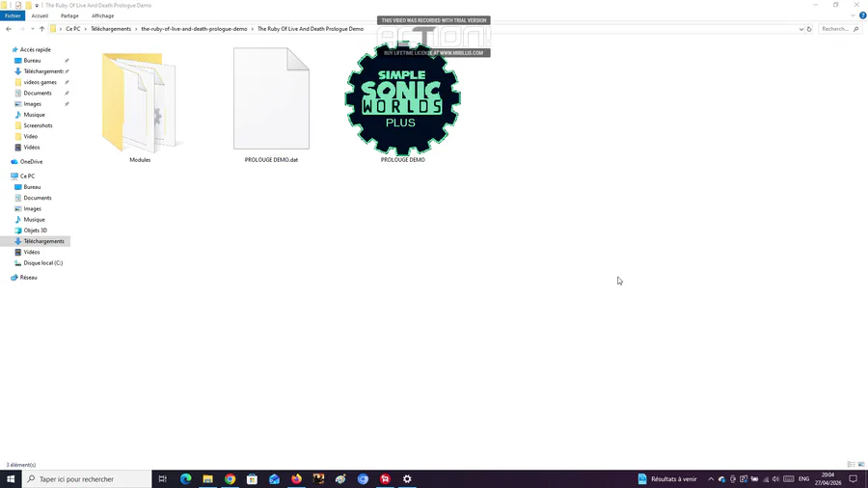Open Disque local (C:)

[x=42, y=263]
